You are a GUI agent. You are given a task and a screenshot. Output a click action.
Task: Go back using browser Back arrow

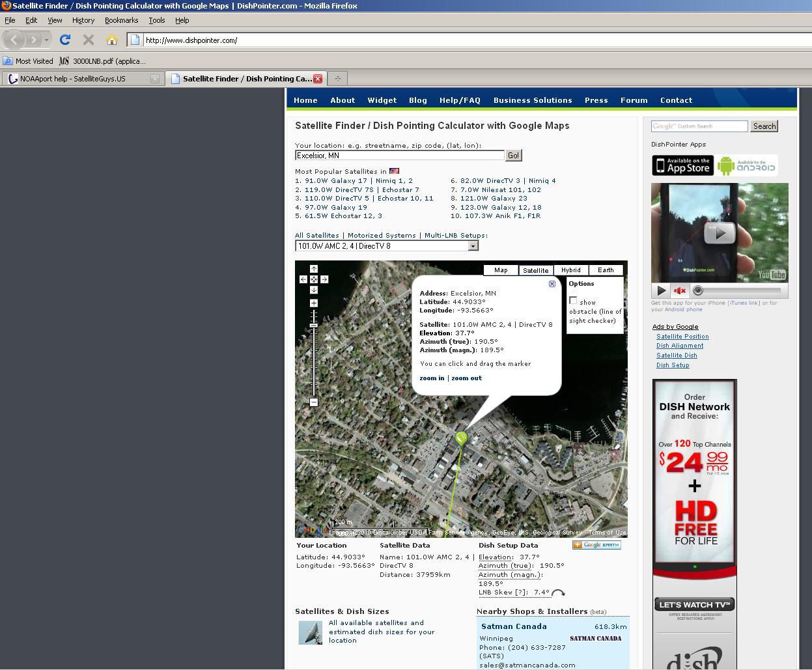pyautogui.click(x=14, y=40)
